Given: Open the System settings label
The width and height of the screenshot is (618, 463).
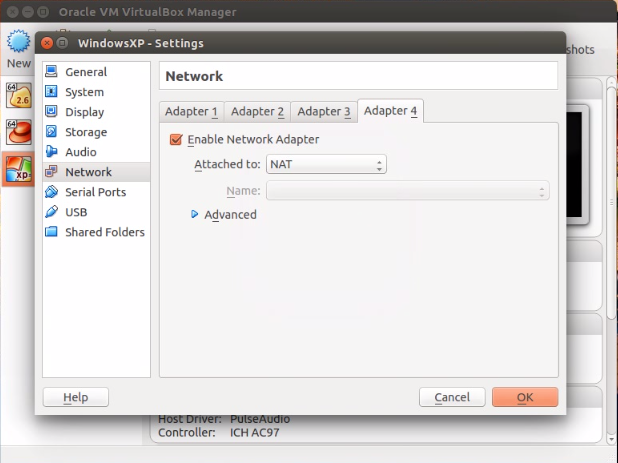Looking at the screenshot, I should click(x=85, y=92).
